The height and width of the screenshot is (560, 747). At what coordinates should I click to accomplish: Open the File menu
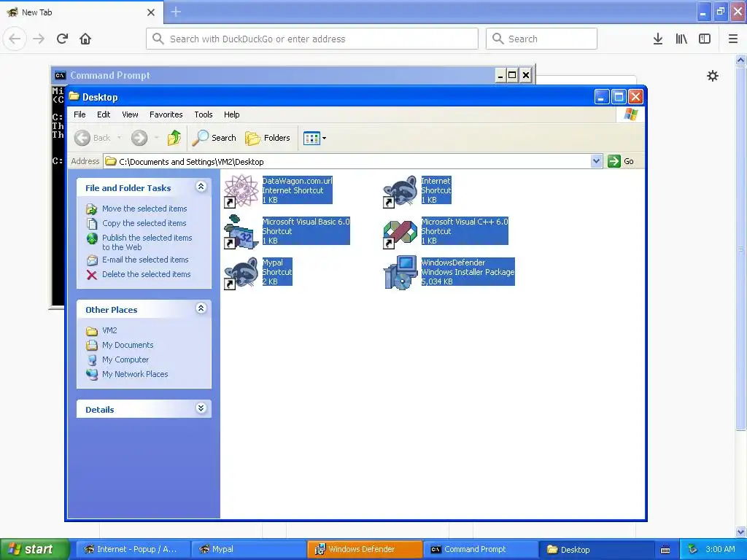80,114
